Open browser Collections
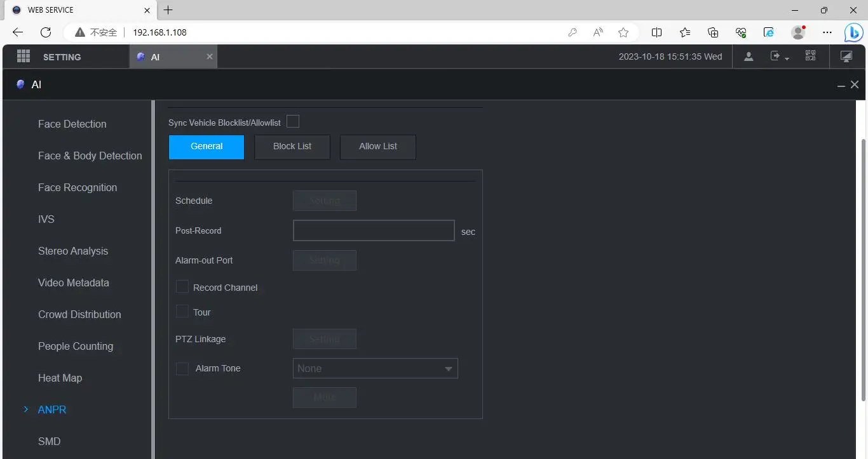The height and width of the screenshot is (459, 868). (713, 32)
